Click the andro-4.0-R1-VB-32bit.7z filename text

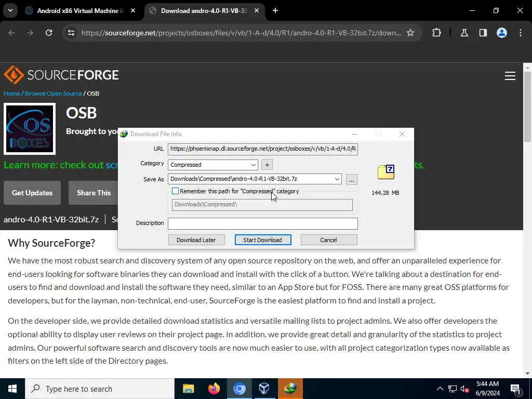(51, 220)
